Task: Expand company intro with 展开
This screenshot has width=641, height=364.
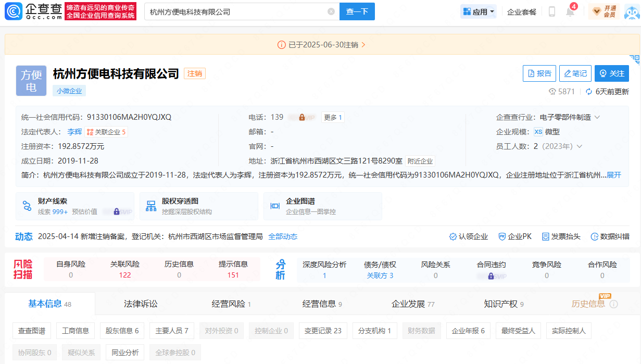Action: click(614, 175)
